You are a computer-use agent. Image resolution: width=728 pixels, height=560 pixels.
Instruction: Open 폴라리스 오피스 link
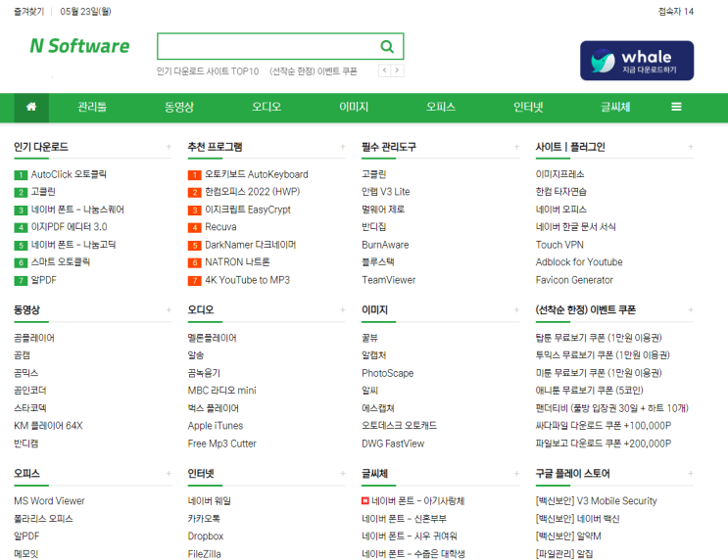pos(44,519)
